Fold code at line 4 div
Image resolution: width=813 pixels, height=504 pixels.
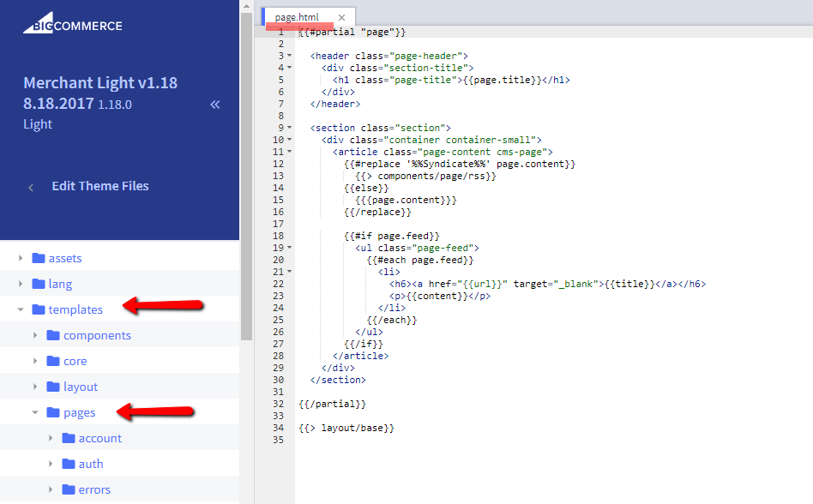tap(290, 68)
